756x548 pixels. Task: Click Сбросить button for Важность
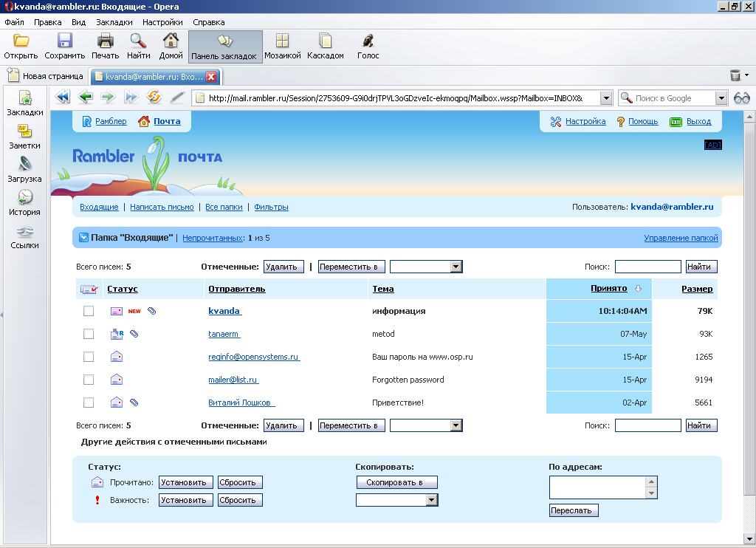240,500
